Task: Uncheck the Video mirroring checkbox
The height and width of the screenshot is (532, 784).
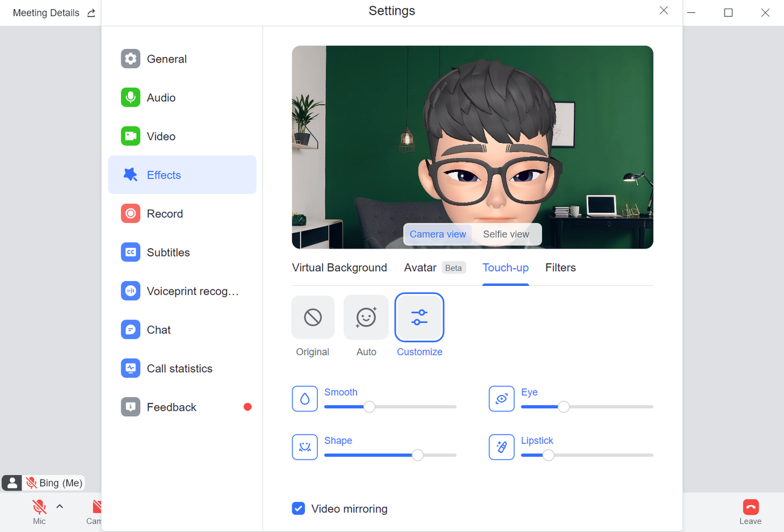Action: [x=298, y=508]
